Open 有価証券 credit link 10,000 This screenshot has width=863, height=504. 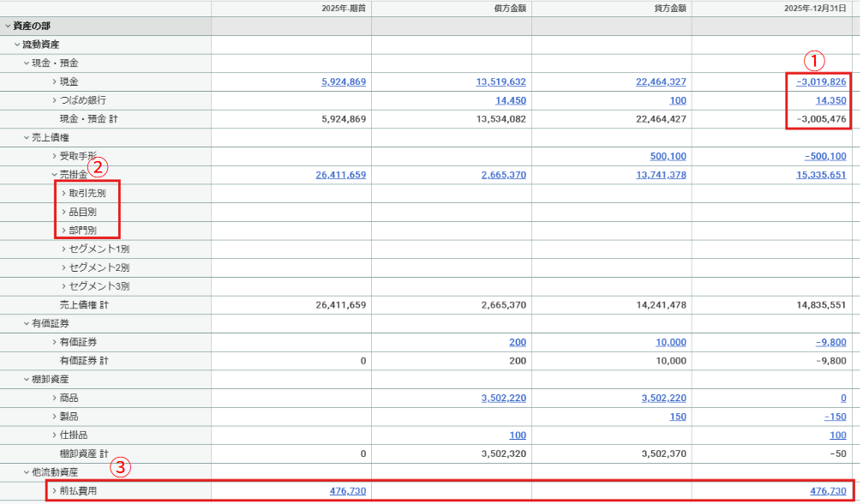tap(671, 342)
